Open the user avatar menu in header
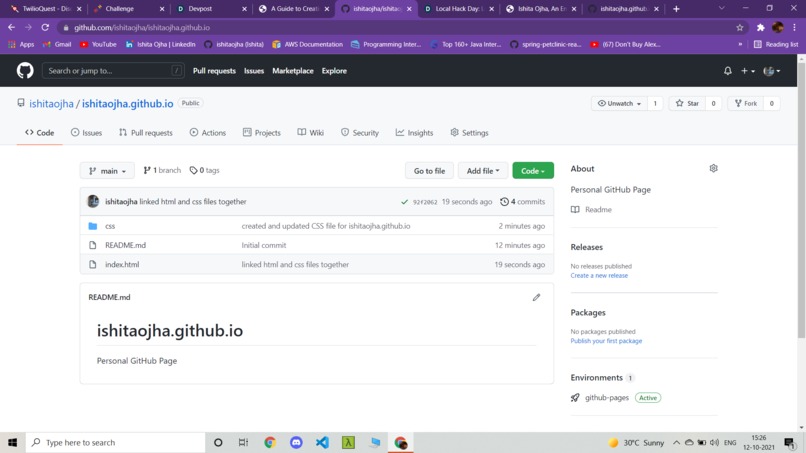806x453 pixels. click(772, 71)
